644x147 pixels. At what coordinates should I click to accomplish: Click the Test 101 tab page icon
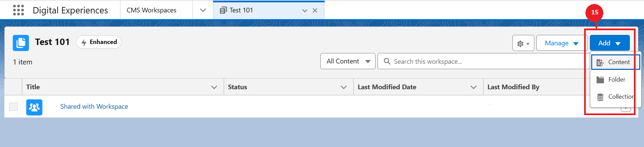tap(223, 10)
